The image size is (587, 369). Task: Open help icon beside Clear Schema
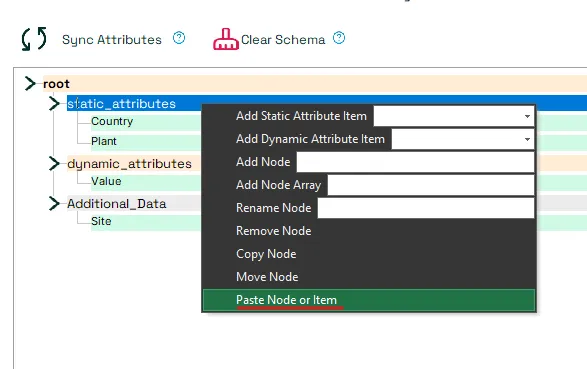point(339,38)
